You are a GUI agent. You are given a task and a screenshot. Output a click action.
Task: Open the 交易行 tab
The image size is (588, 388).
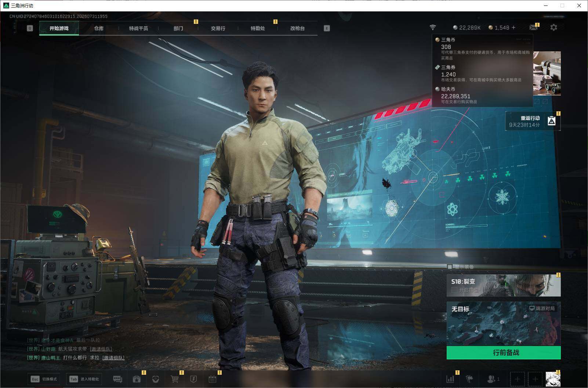[218, 28]
